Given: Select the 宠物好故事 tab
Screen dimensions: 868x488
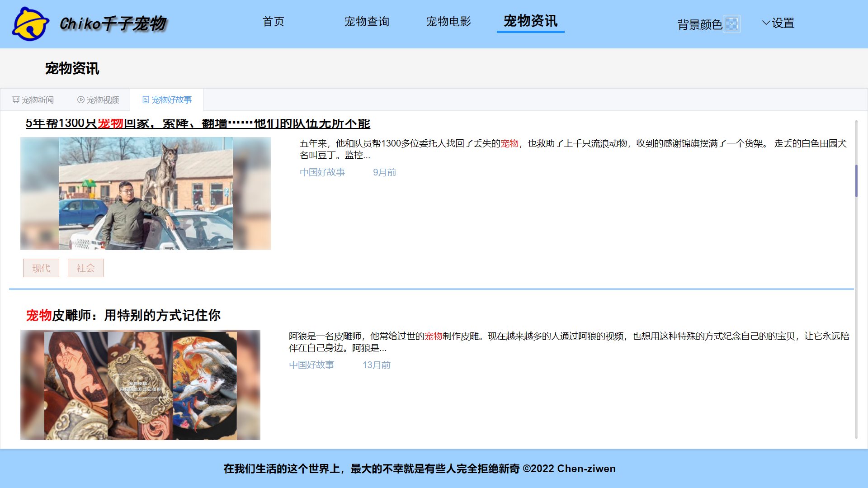Looking at the screenshot, I should [x=172, y=99].
